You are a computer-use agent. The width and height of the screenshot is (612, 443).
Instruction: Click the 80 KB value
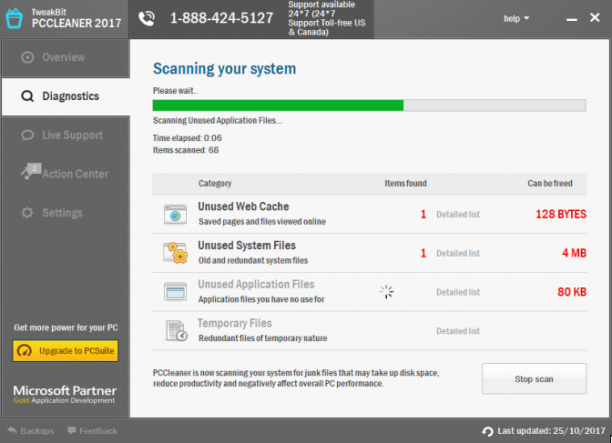(572, 292)
